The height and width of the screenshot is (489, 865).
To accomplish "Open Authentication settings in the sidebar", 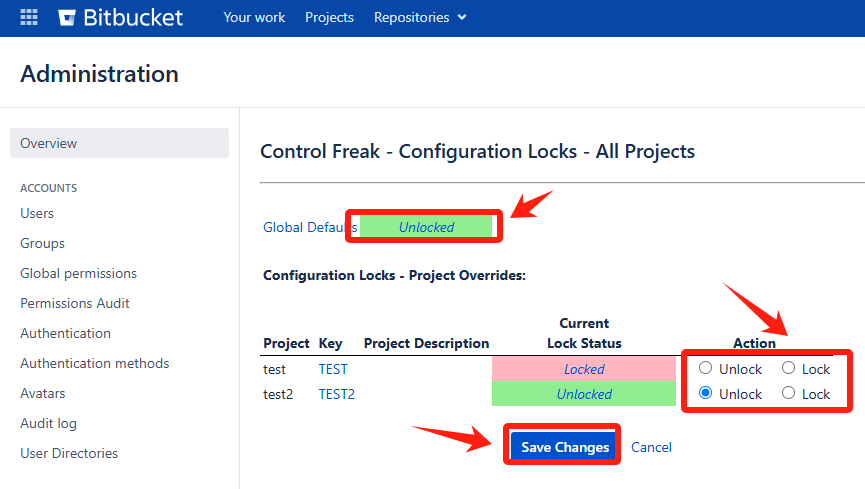I will (x=66, y=333).
